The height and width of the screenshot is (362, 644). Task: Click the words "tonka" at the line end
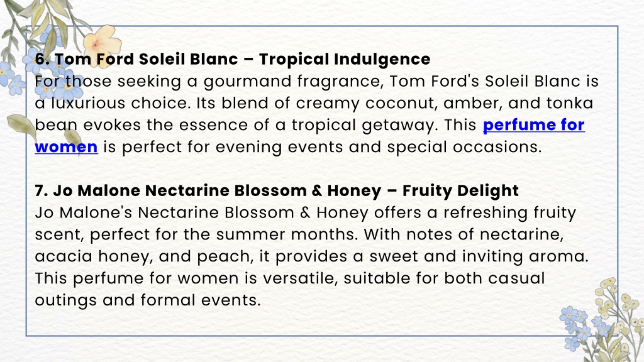tap(570, 103)
